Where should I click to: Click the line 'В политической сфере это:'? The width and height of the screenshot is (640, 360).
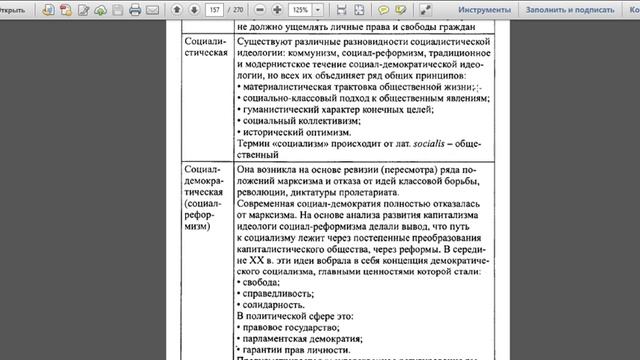(x=295, y=316)
